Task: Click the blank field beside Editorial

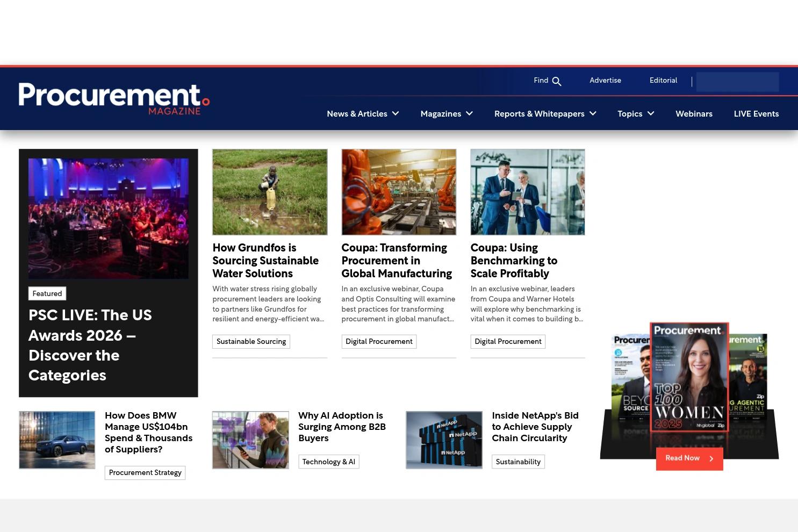Action: pos(737,82)
